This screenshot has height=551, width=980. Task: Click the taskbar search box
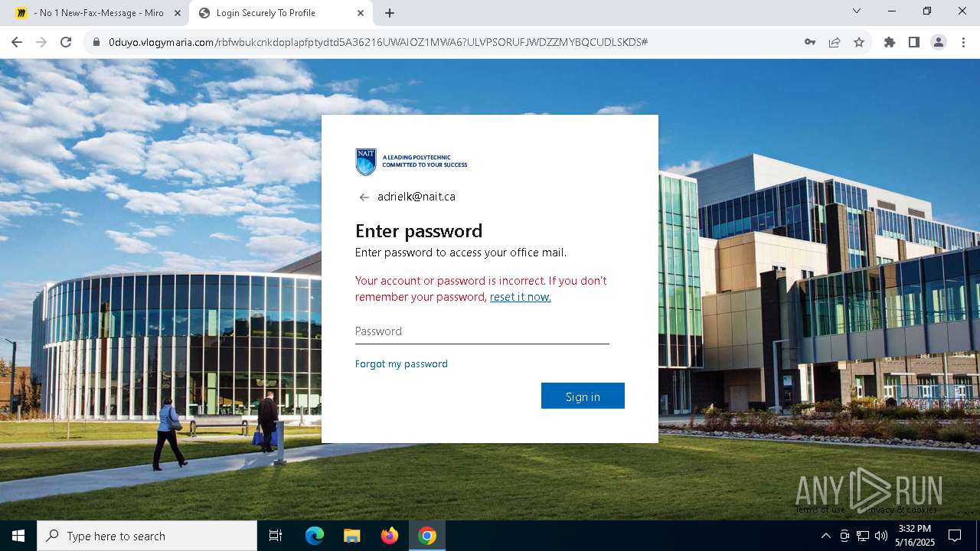(x=147, y=536)
